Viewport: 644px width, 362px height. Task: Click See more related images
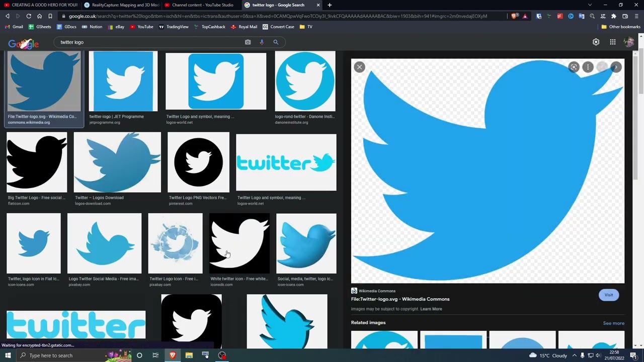tap(613, 323)
